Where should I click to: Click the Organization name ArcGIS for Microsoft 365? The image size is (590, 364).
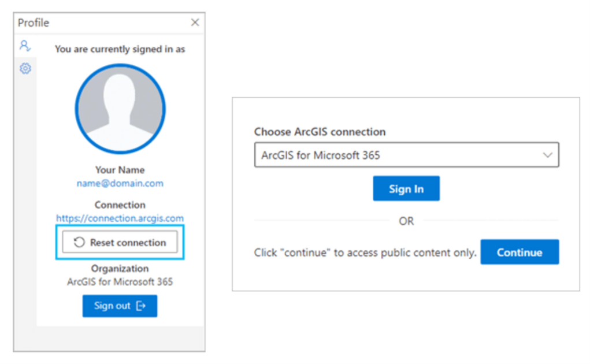tap(120, 282)
